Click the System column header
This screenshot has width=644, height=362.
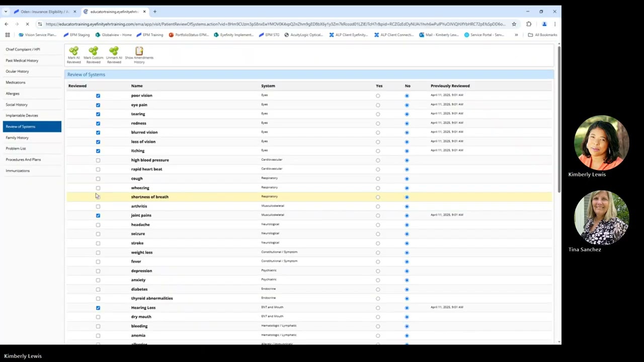pos(268,86)
